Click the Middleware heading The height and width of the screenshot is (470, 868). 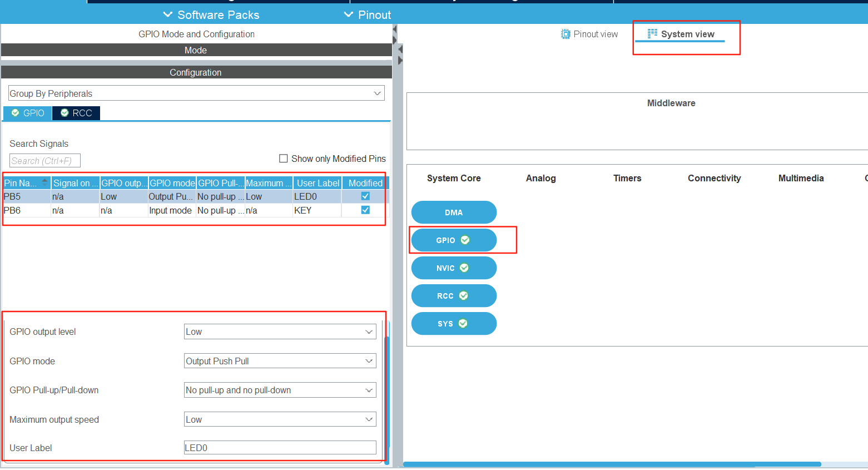(671, 103)
